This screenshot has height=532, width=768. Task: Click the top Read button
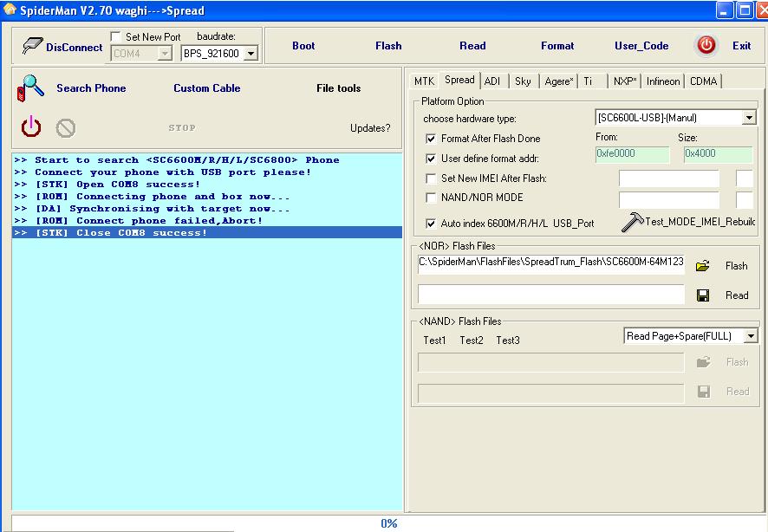point(472,46)
